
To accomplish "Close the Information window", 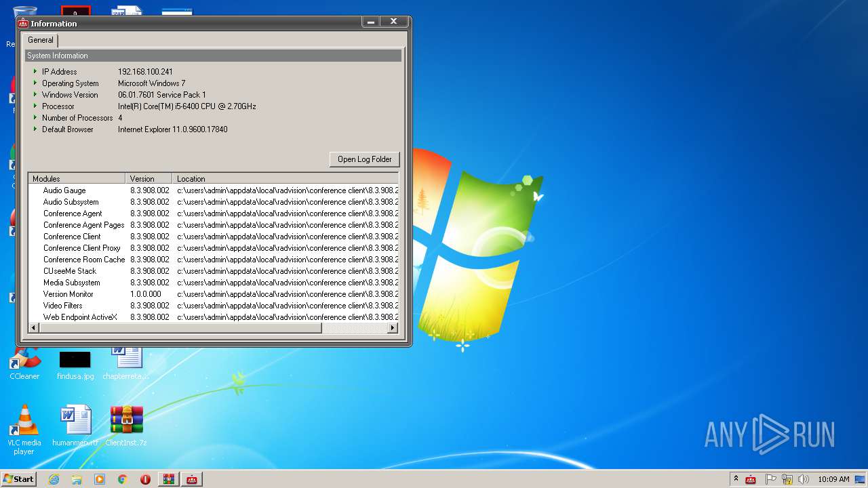I will [x=393, y=22].
